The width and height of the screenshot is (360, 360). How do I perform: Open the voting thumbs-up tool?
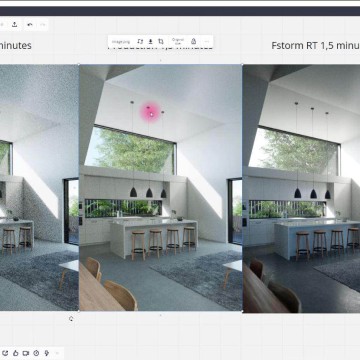[15, 353]
